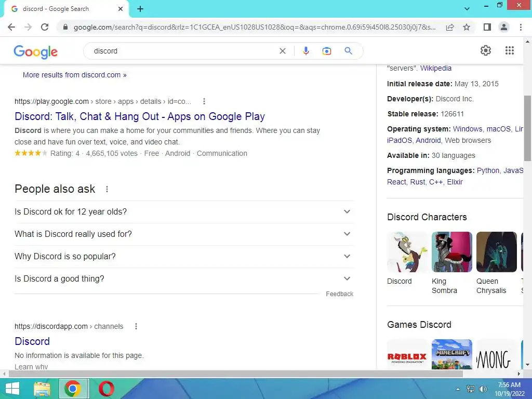Open File Explorer from taskbar
The image size is (532, 399).
[x=42, y=389]
